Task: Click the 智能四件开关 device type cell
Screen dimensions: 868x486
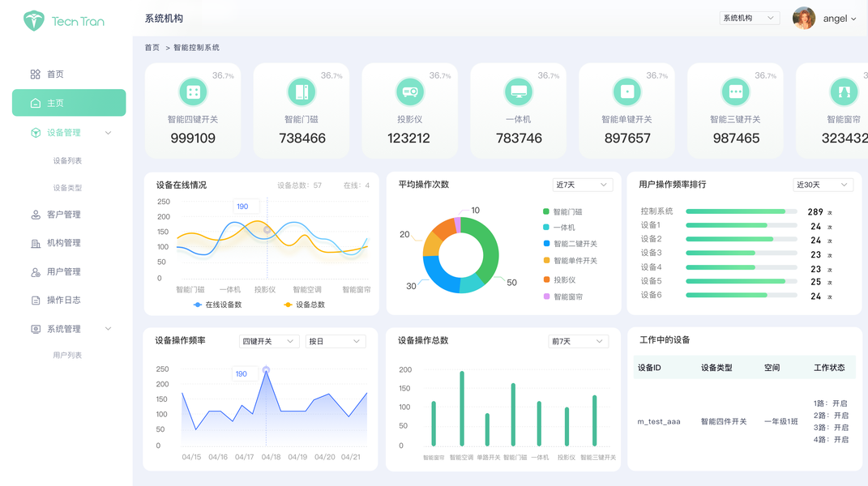Action: pos(724,422)
